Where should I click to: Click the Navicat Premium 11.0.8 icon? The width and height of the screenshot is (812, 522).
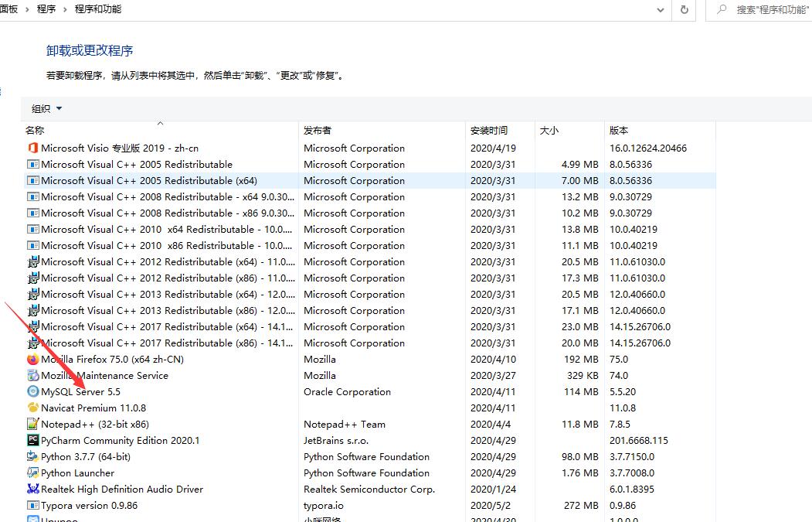click(32, 408)
